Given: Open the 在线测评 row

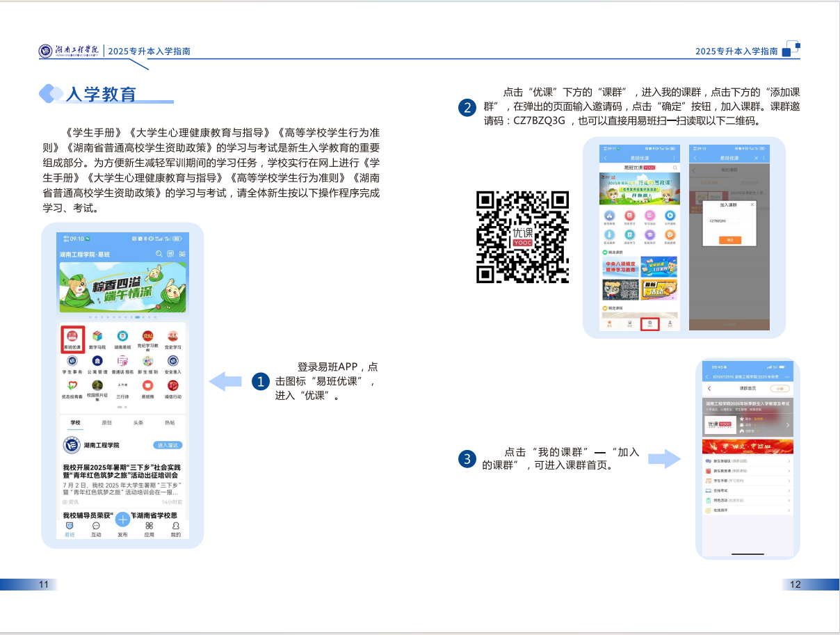Looking at the screenshot, I should click(x=748, y=510).
